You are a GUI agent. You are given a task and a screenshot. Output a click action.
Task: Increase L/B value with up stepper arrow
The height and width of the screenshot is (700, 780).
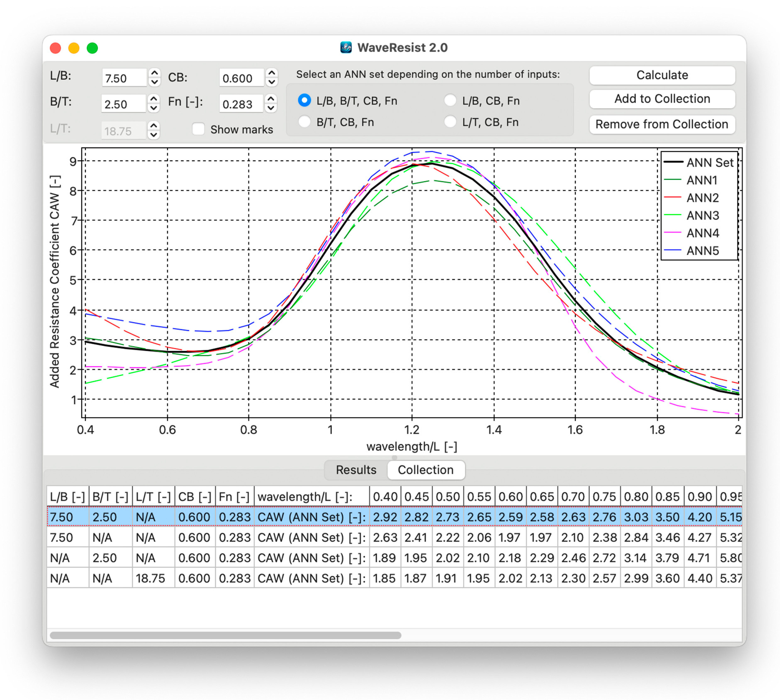(154, 73)
